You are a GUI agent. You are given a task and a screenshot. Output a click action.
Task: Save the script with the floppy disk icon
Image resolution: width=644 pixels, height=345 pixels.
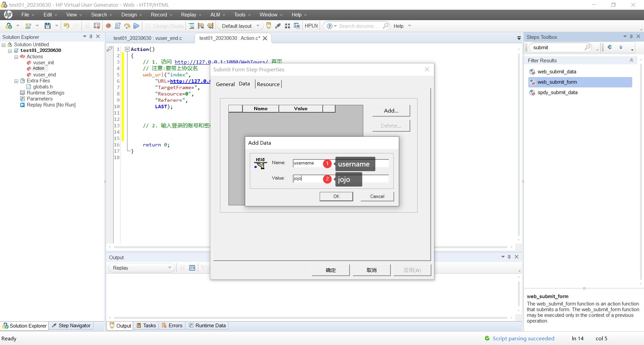(48, 26)
